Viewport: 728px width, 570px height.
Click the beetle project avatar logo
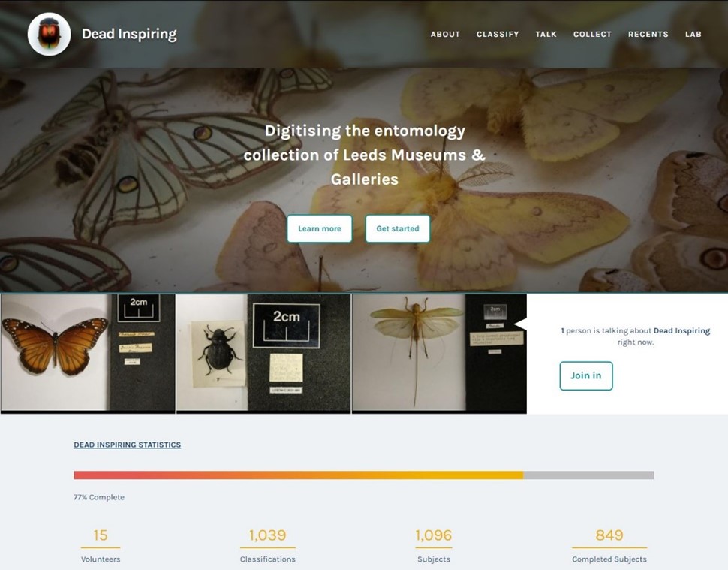point(50,34)
